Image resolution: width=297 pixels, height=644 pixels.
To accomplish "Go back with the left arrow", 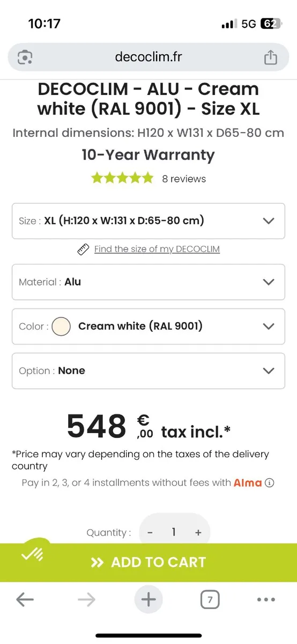I will click(25, 599).
